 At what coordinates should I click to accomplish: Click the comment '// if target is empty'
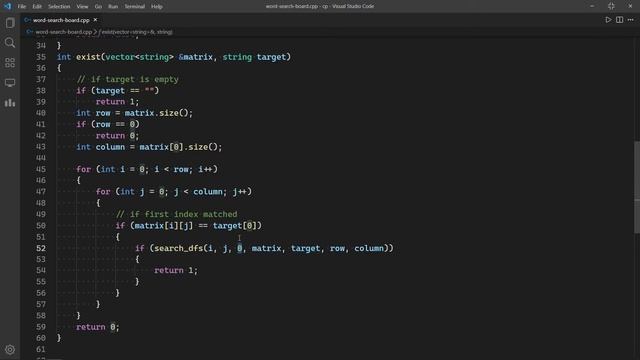point(127,79)
